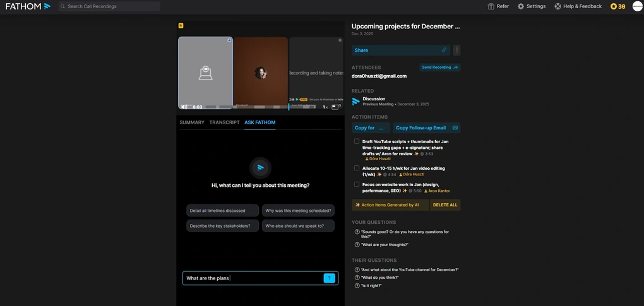
Task: Change playback speed from 1x
Action: (x=325, y=107)
